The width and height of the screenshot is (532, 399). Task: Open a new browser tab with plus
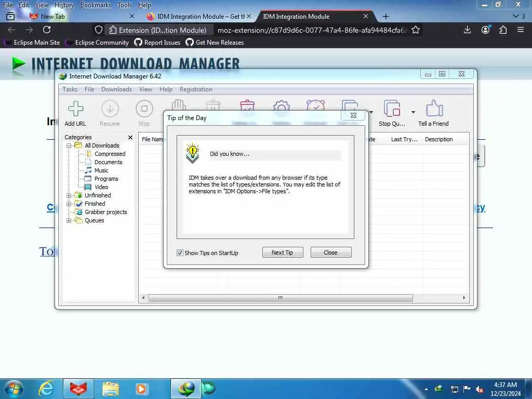(386, 16)
